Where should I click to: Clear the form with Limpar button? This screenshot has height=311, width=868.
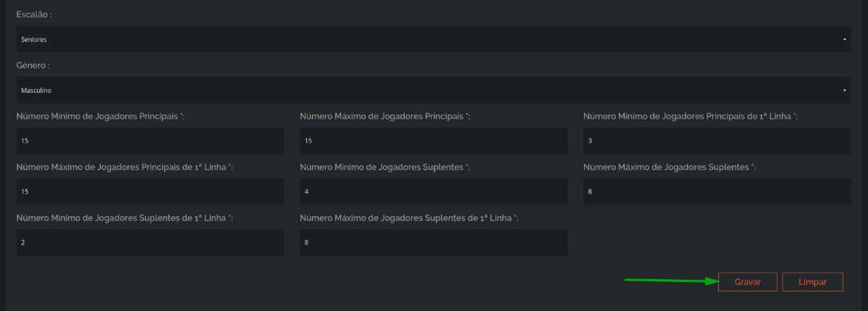813,282
